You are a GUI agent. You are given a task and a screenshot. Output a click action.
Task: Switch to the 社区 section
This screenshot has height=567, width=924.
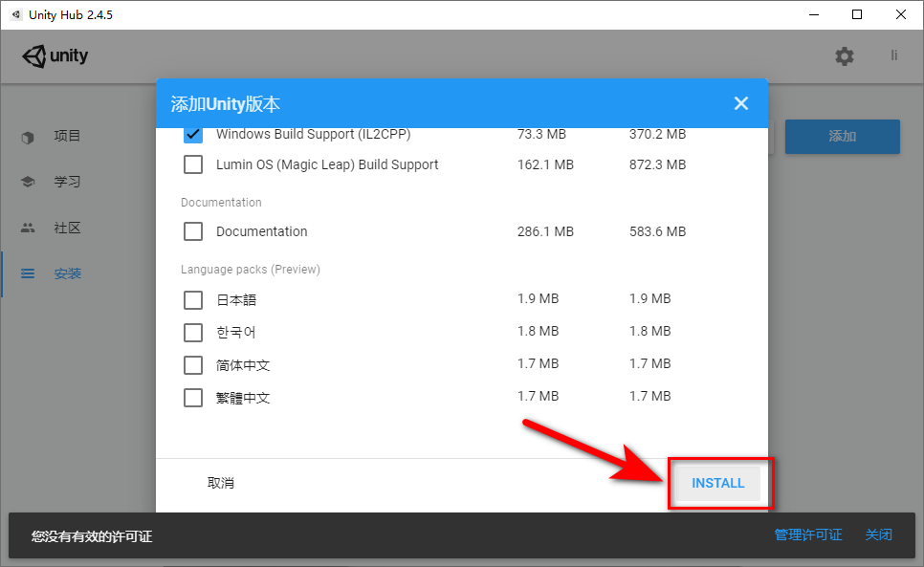[67, 228]
